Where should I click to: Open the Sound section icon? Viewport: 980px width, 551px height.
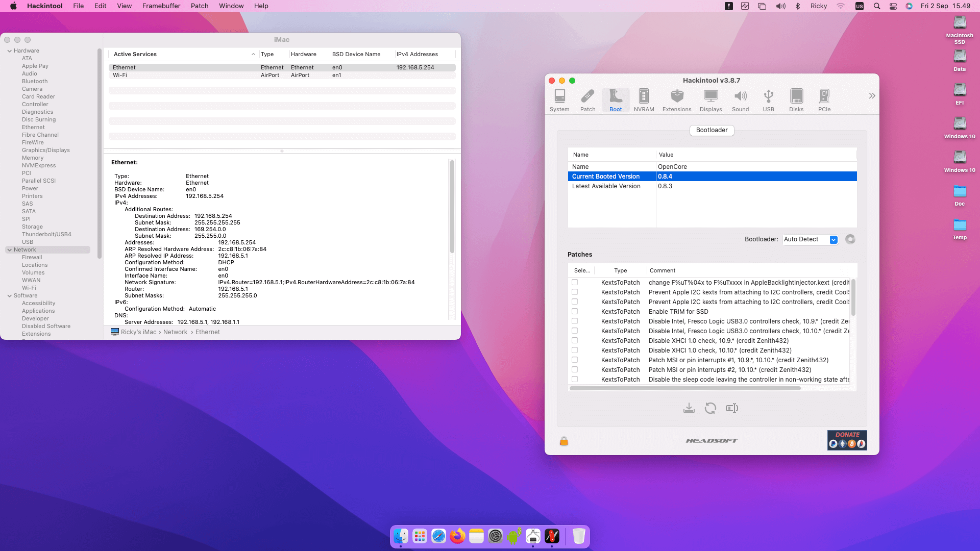(x=741, y=98)
